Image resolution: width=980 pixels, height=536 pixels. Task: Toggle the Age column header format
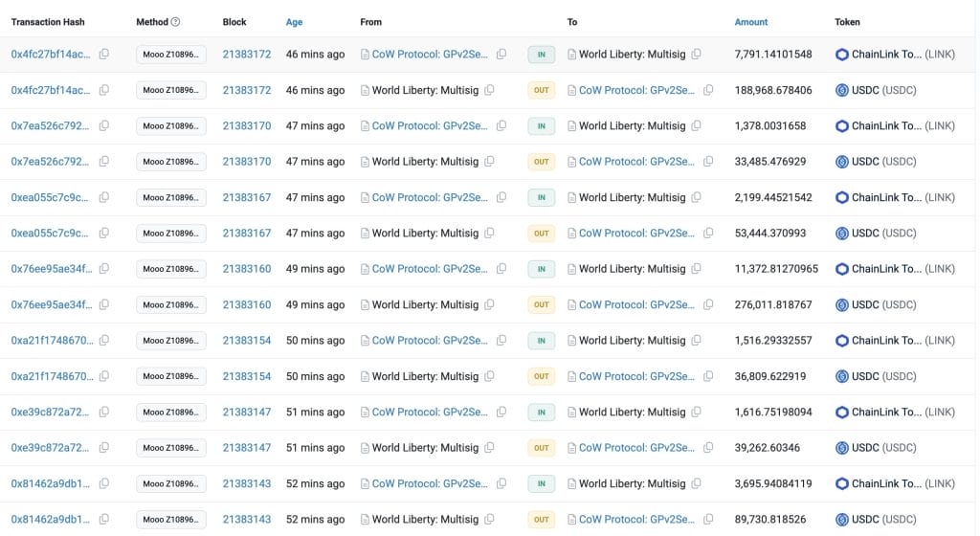pyautogui.click(x=296, y=22)
